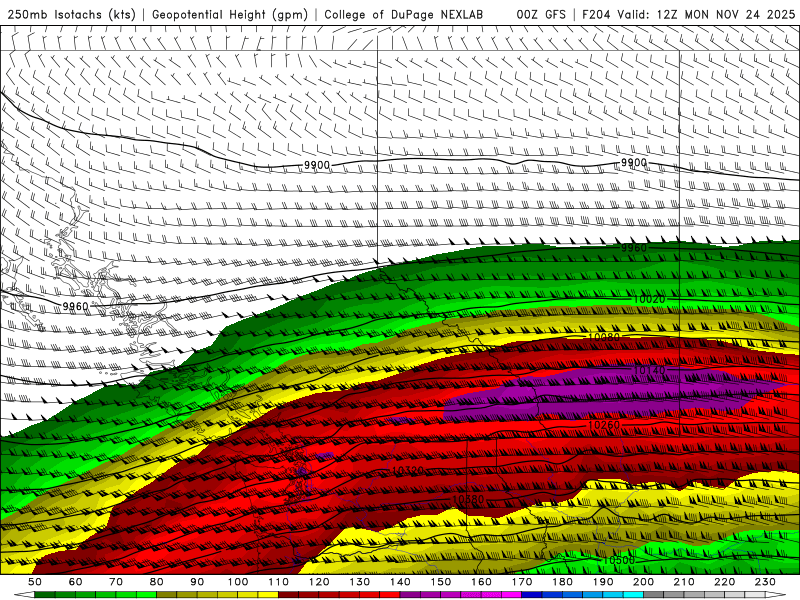Click the '230' color bar scale value
Image resolution: width=800 pixels, height=600 pixels.
click(765, 582)
